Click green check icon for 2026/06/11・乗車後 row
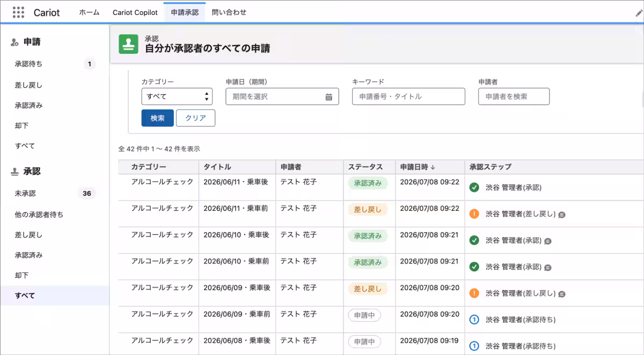Screen dimensions: 644x355 coord(474,187)
